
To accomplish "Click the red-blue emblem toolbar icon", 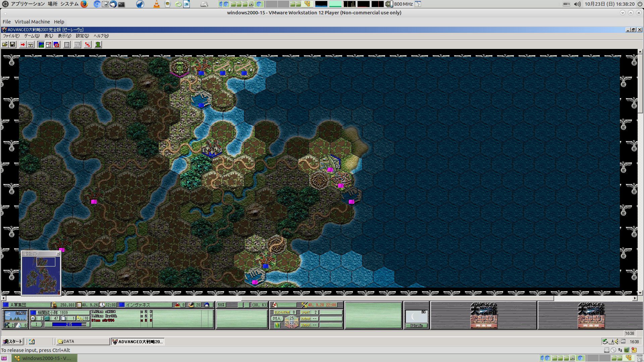I will click(x=56, y=45).
